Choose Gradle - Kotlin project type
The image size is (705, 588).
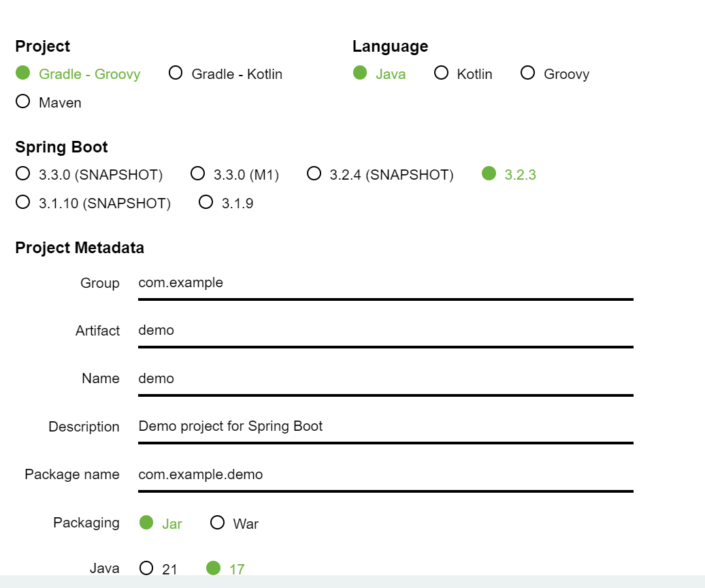pyautogui.click(x=225, y=73)
